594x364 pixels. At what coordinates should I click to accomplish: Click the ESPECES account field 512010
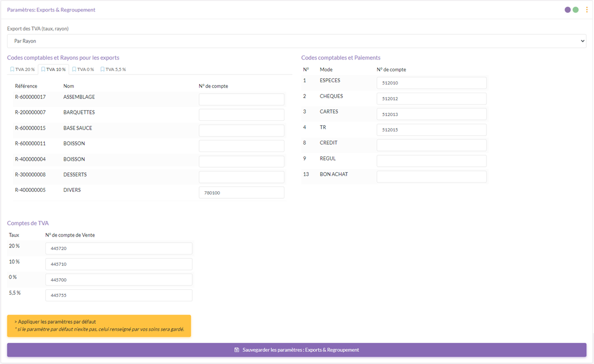(x=431, y=83)
